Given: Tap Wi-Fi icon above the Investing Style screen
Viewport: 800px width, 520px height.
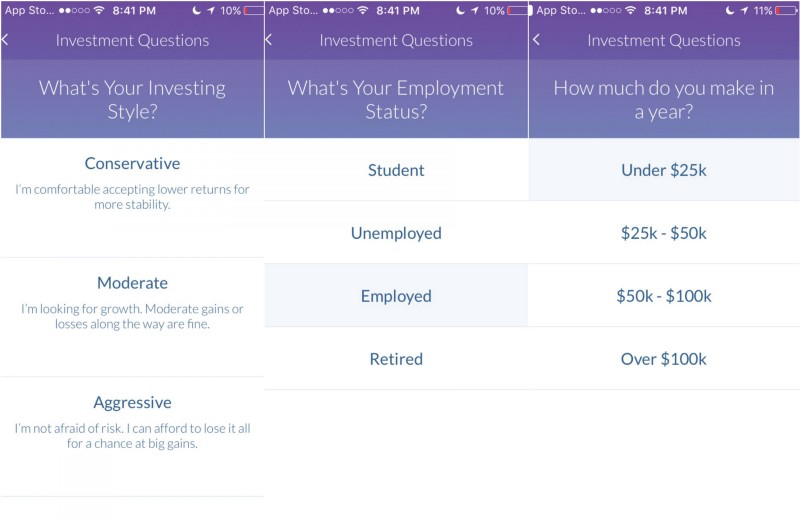Looking at the screenshot, I should pyautogui.click(x=97, y=10).
